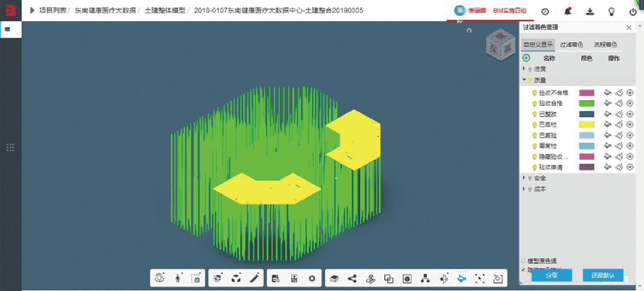Click the download icon in header
This screenshot has width=644, height=291.
[x=590, y=12]
